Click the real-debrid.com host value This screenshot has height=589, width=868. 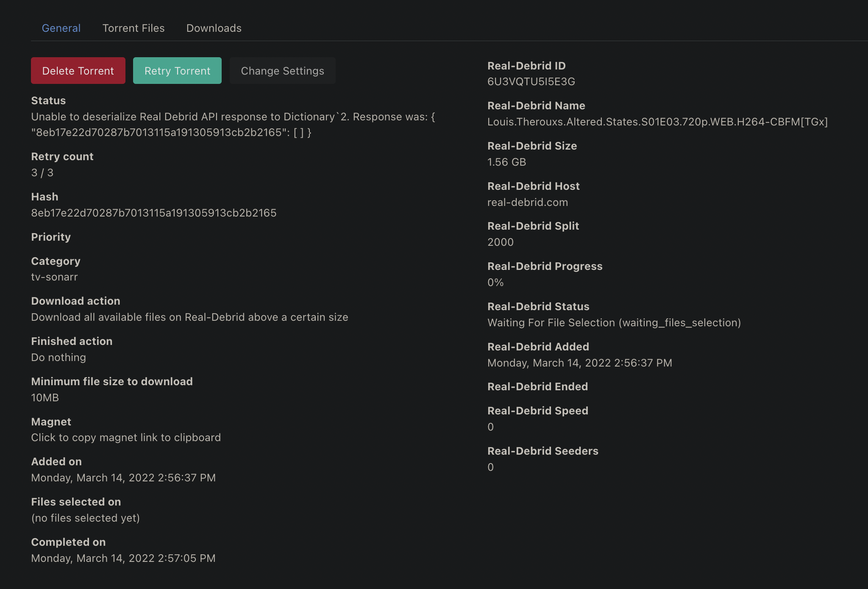click(528, 202)
